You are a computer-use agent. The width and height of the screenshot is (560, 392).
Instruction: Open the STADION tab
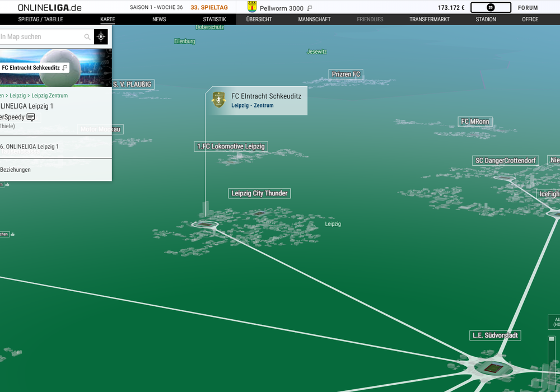(x=486, y=19)
